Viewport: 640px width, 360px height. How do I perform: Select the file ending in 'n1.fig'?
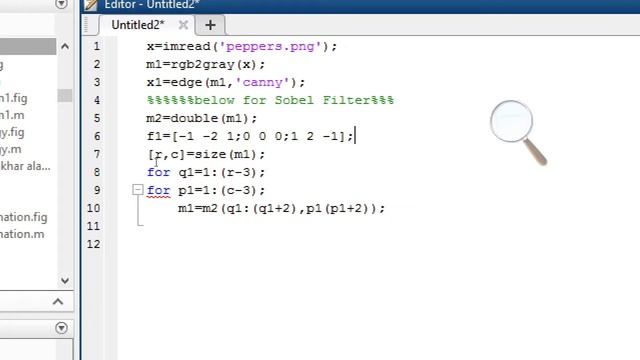coord(14,98)
